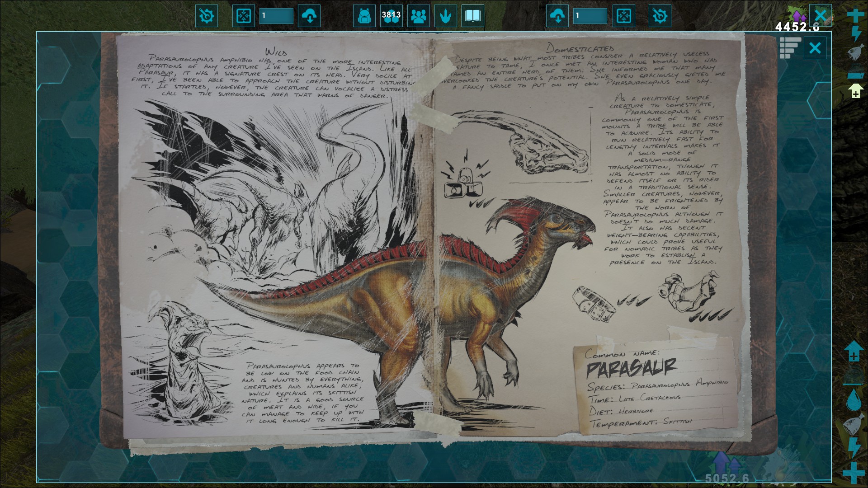Open the tribe manager people icon
The width and height of the screenshot is (868, 488).
coord(419,16)
